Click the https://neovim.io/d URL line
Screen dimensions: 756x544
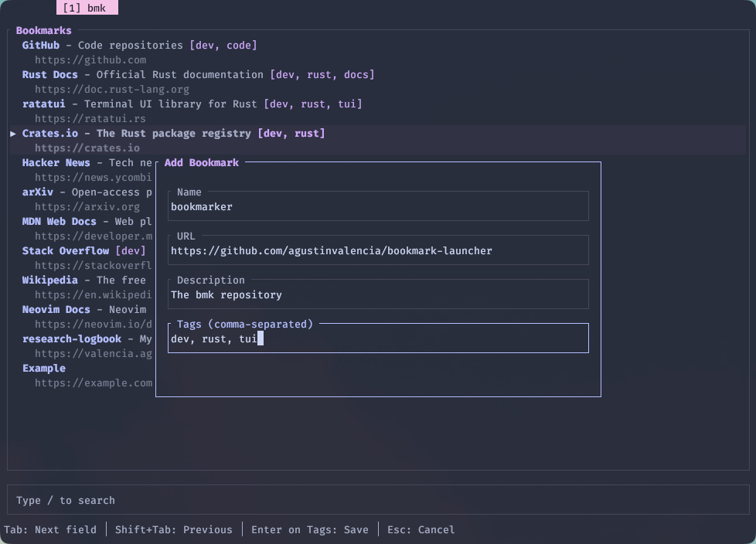point(93,325)
